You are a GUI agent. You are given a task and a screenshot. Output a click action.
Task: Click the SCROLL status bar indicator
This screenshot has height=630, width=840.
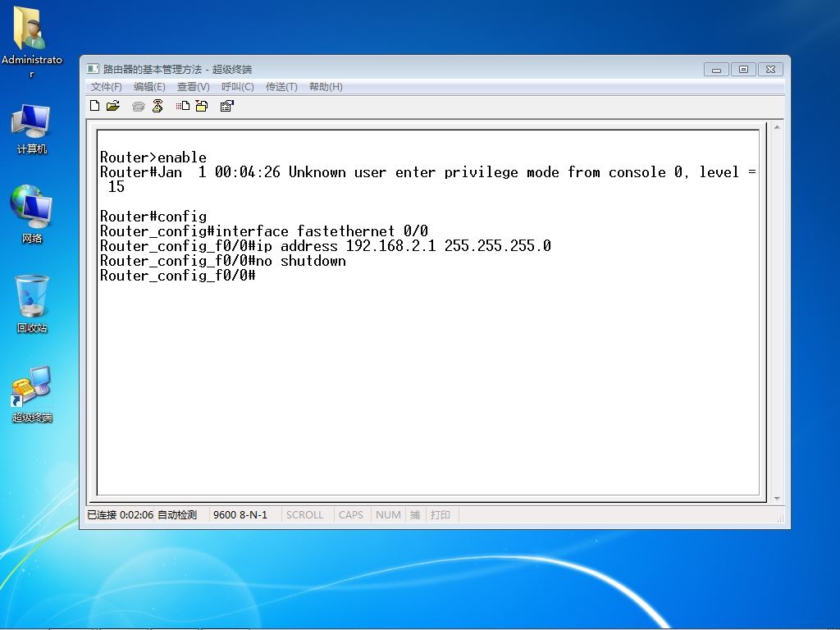point(304,515)
